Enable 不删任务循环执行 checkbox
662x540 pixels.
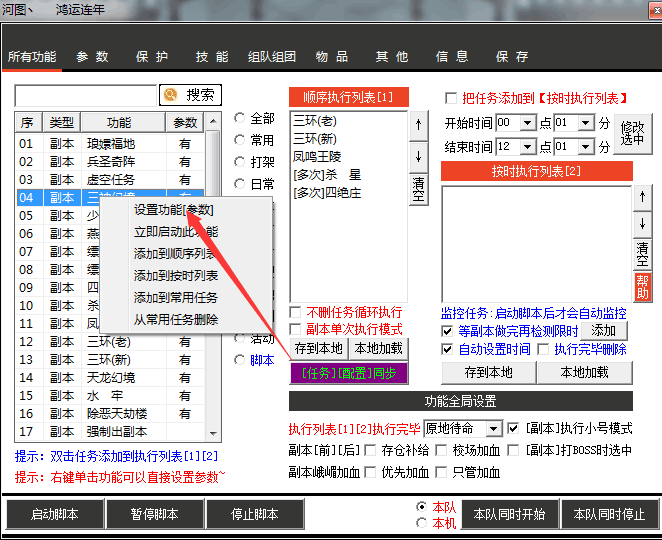tap(296, 312)
